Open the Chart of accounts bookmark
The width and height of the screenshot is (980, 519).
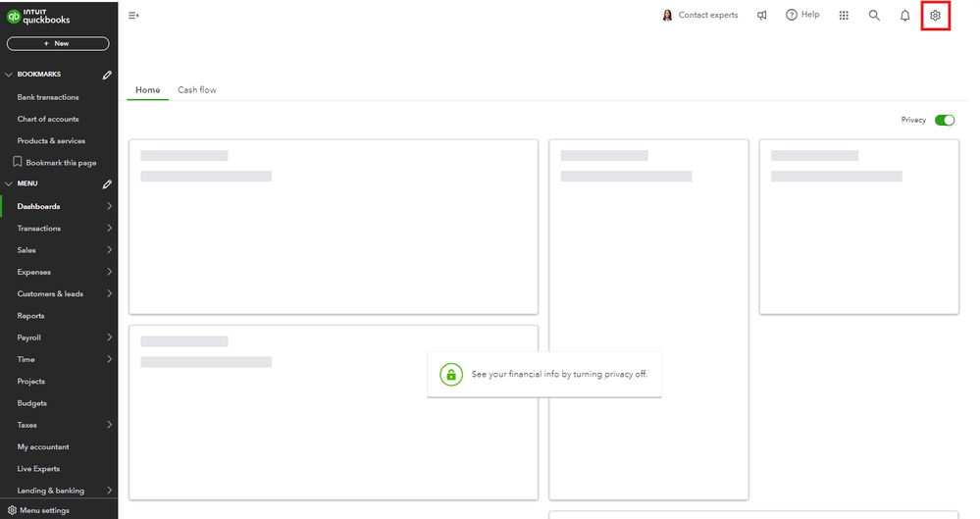48,119
